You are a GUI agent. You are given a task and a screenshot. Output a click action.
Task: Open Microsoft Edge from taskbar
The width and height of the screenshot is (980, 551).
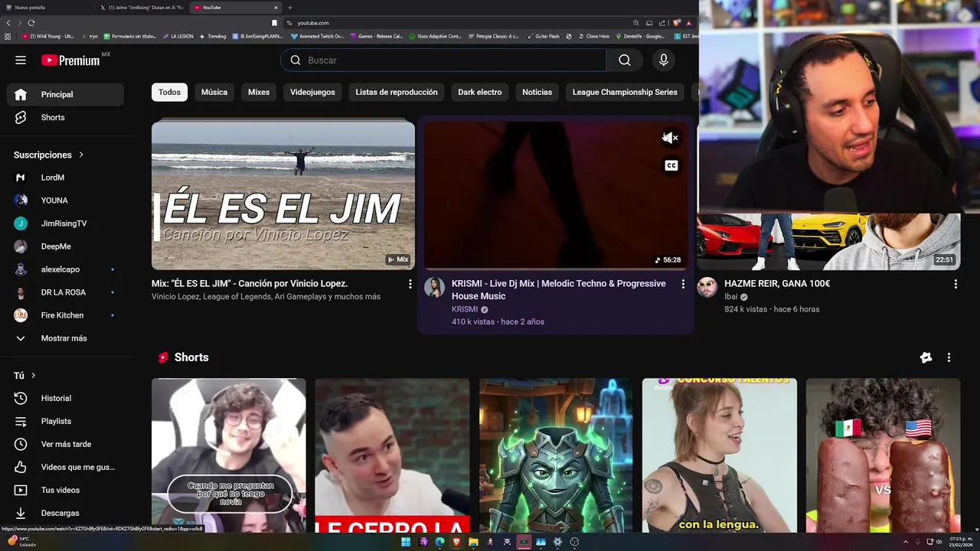[x=439, y=542]
